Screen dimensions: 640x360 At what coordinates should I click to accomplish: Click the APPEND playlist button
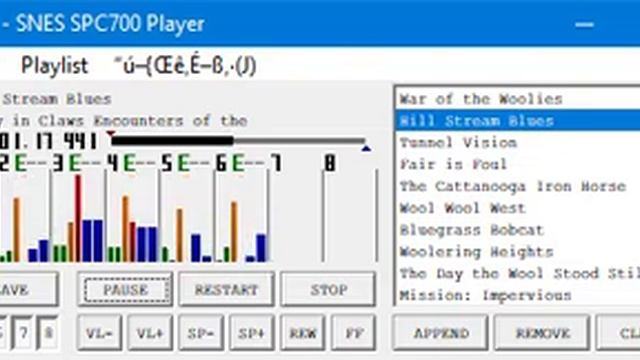pyautogui.click(x=441, y=333)
